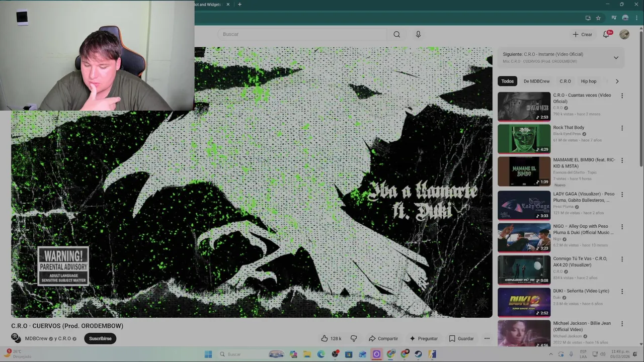Open options for Michael Jackson Billie Jean
Viewport: 644px width, 362px height.
point(622,324)
